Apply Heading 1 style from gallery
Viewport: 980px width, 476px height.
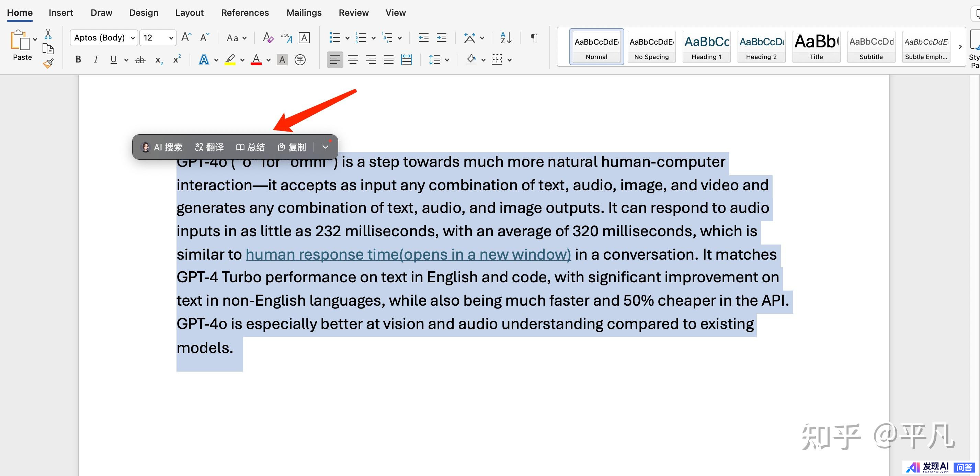(706, 47)
